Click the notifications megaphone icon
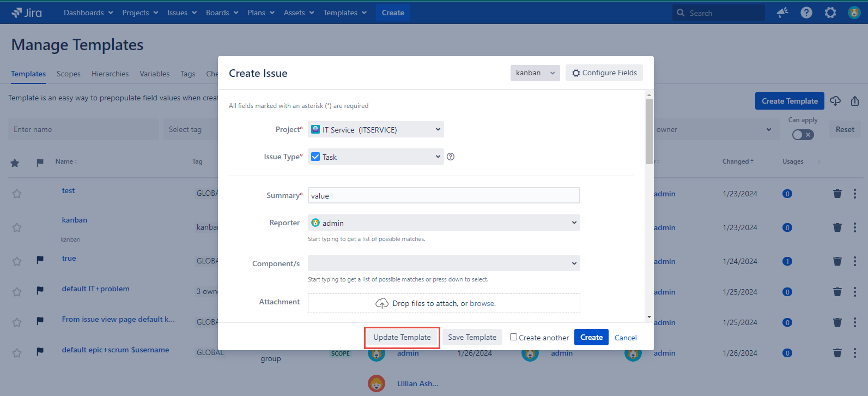 click(x=782, y=13)
